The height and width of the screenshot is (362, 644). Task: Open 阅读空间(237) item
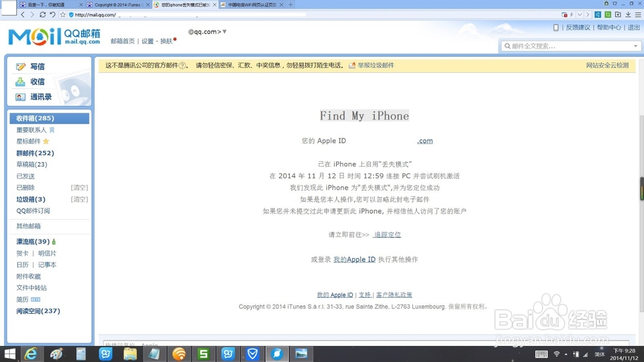pyautogui.click(x=38, y=311)
